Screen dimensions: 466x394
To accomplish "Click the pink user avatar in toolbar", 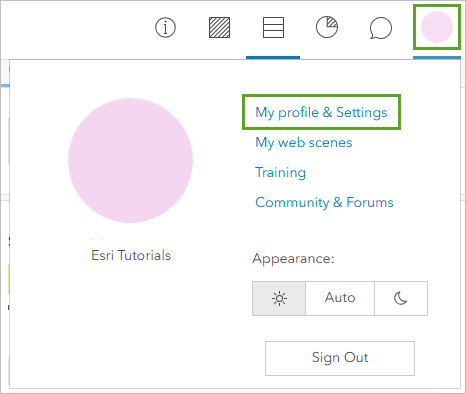I will point(437,27).
